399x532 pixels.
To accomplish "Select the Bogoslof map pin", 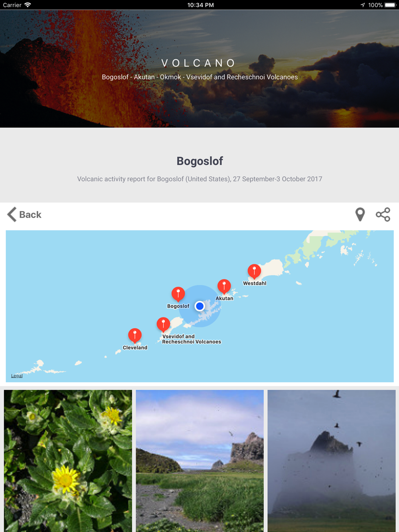I will (178, 294).
